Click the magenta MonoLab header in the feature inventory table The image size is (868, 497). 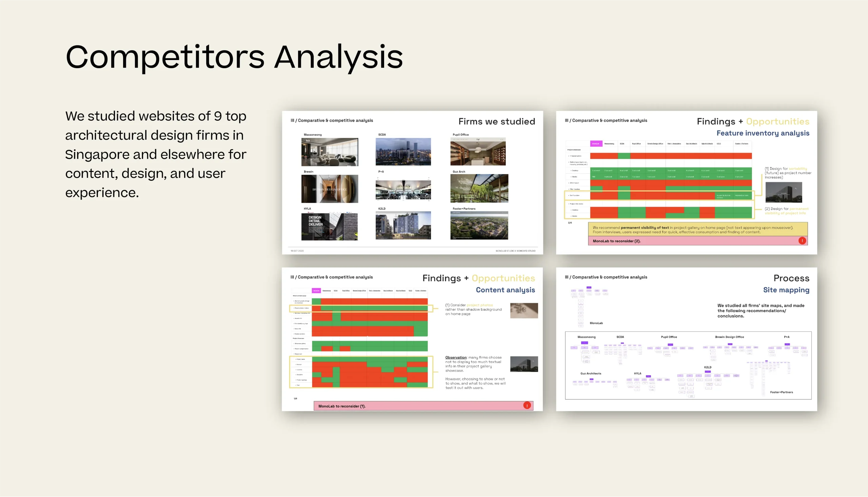pos(596,144)
